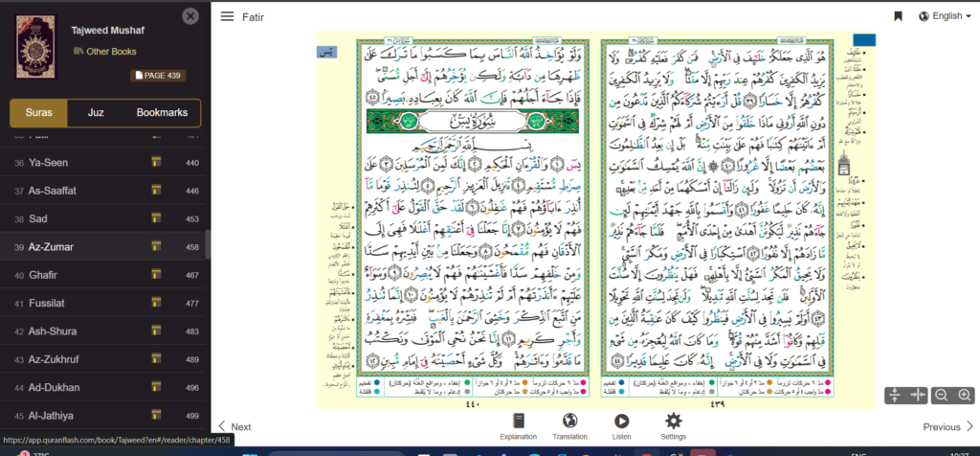Click the fit-to-width icon
Viewport: 980px width, 456px height.
pyautogui.click(x=917, y=396)
